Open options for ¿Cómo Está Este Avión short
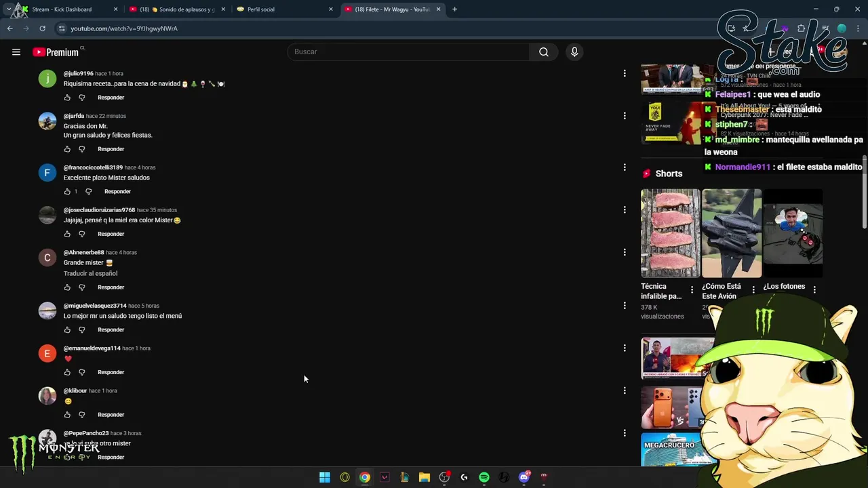 (x=753, y=290)
